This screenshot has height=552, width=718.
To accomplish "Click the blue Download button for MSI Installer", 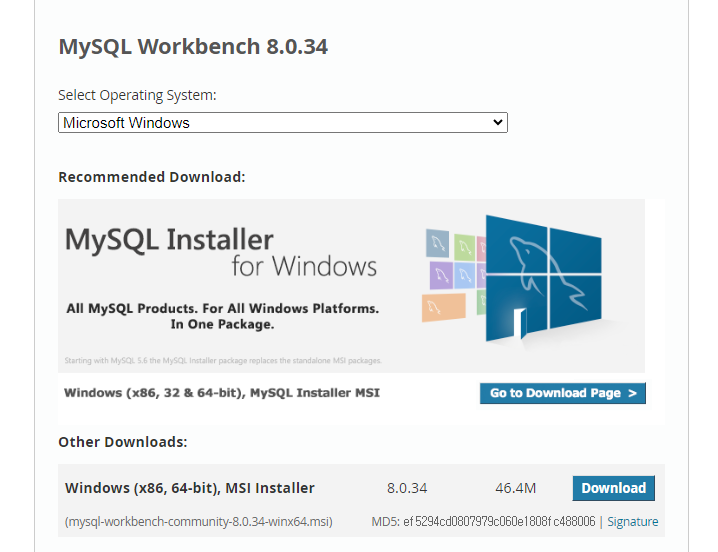I will (613, 488).
